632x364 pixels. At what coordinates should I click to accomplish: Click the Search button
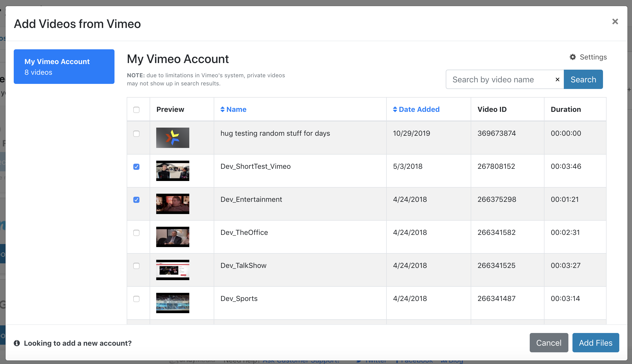coord(583,79)
